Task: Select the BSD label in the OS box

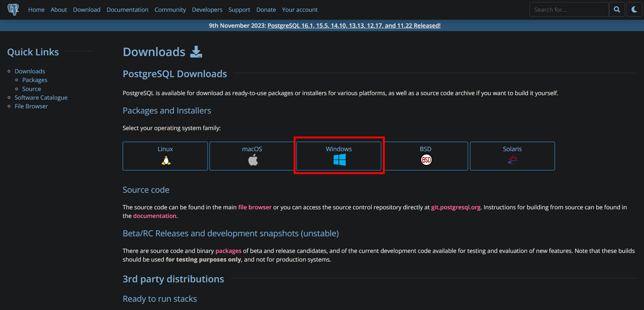Action: tap(425, 149)
